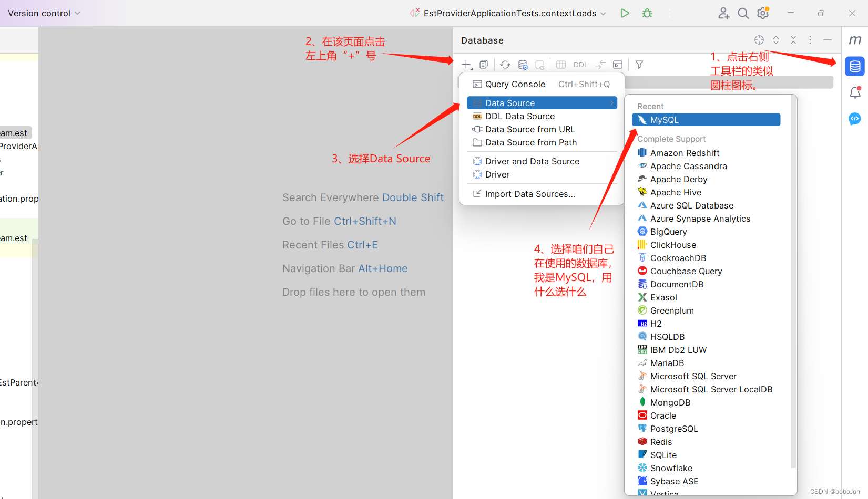Viewport: 868px width, 499px height.
Task: Select DDL Data Source menu item
Action: [x=542, y=116]
